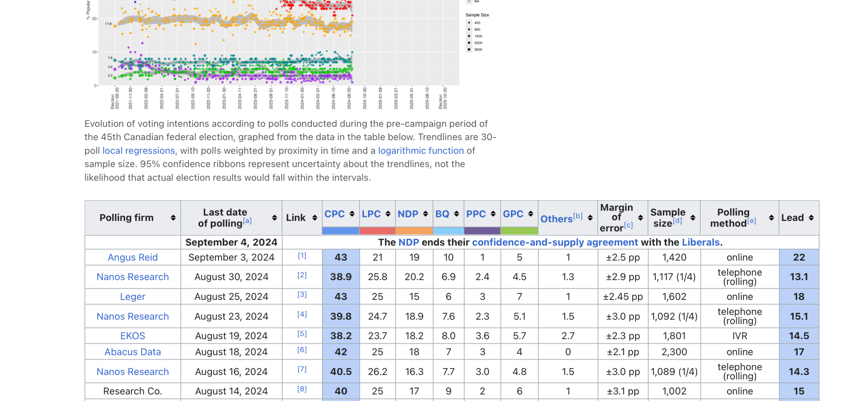This screenshot has width=868, height=401.
Task: Sort by NDP column arrows
Action: tap(425, 214)
